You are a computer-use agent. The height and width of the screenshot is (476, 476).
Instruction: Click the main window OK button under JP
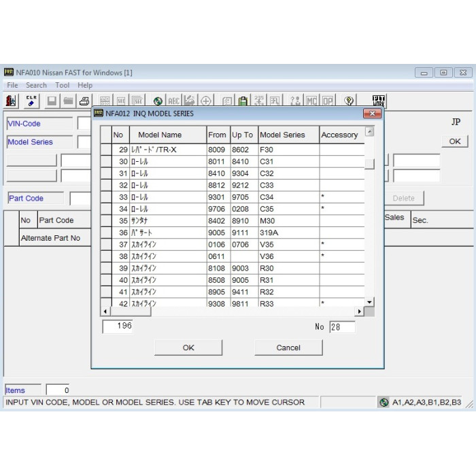point(454,141)
